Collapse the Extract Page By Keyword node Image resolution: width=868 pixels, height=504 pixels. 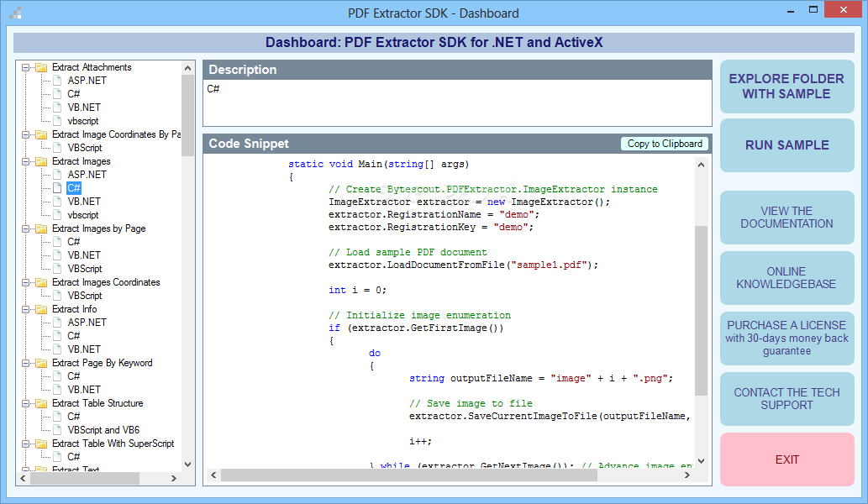[x=25, y=363]
